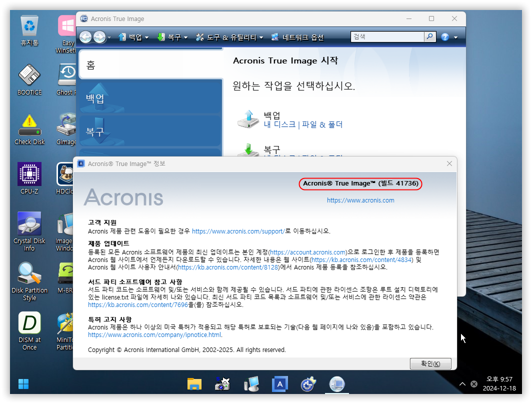Image resolution: width=532 pixels, height=404 pixels.
Task: Open the ipnotice.html patent link
Action: (x=154, y=335)
